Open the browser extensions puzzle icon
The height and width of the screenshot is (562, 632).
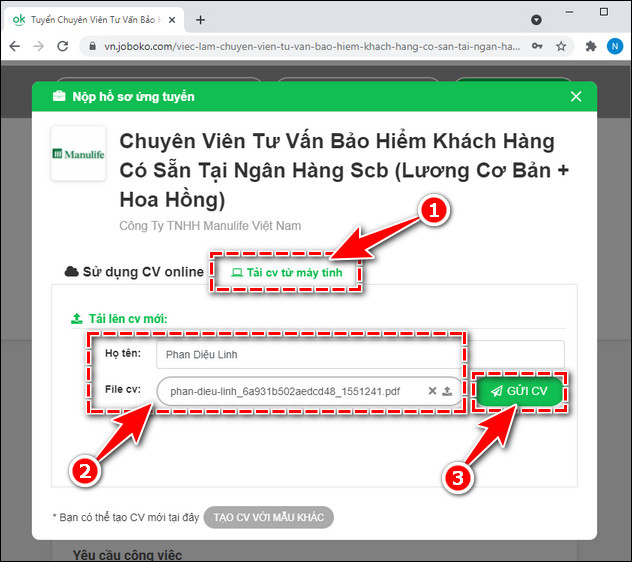(x=591, y=46)
